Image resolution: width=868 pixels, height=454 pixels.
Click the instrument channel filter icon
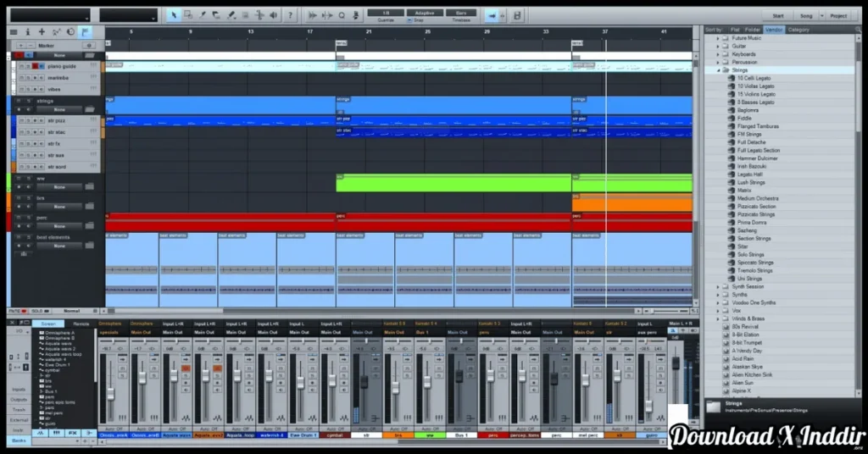(x=57, y=433)
